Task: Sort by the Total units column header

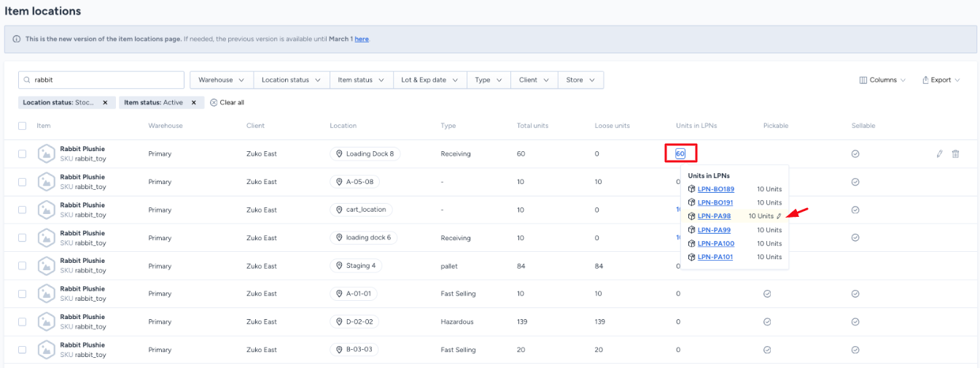Action: pyautogui.click(x=532, y=126)
